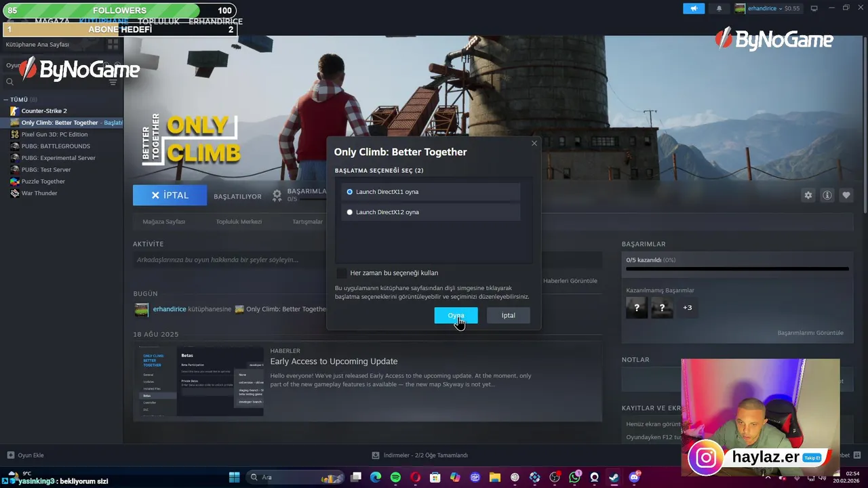
Task: Click Oyun Ekle at bottom left
Action: 25,455
